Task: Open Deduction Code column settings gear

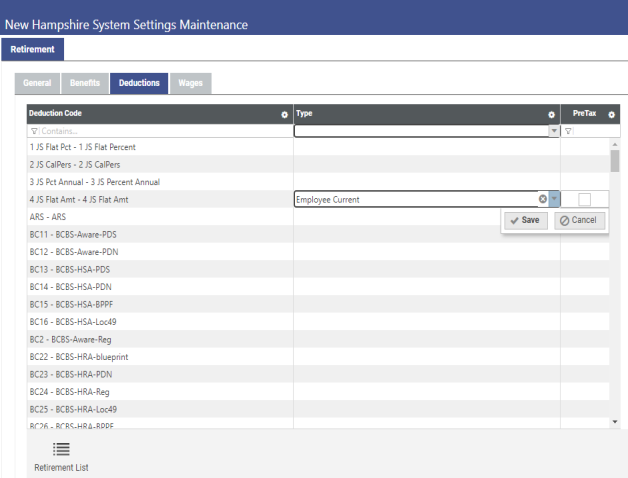Action: click(285, 115)
